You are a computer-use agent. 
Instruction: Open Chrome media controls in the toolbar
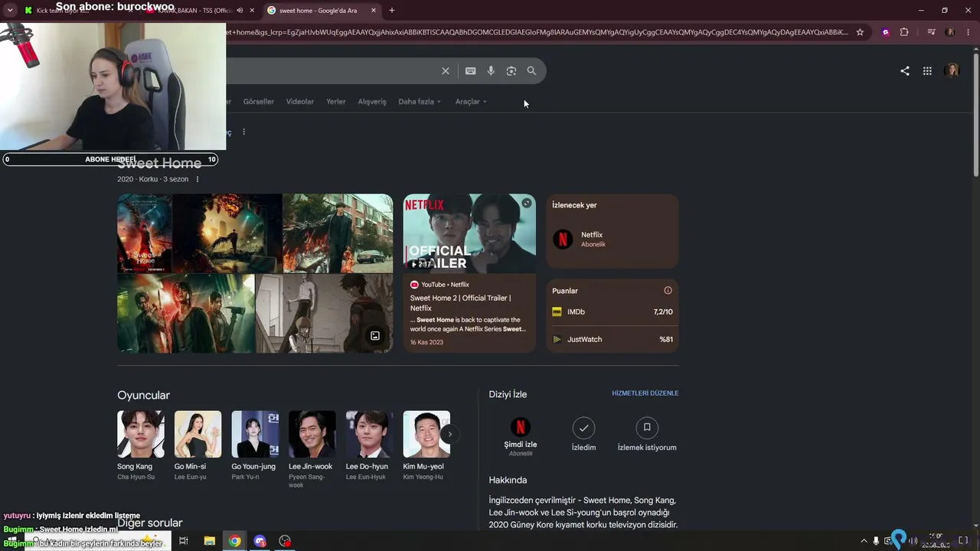pos(931,32)
